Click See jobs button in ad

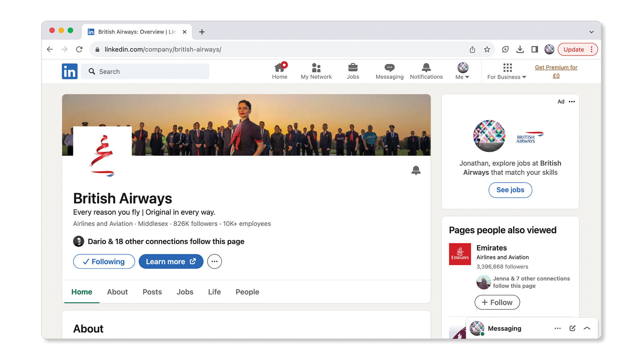point(510,190)
